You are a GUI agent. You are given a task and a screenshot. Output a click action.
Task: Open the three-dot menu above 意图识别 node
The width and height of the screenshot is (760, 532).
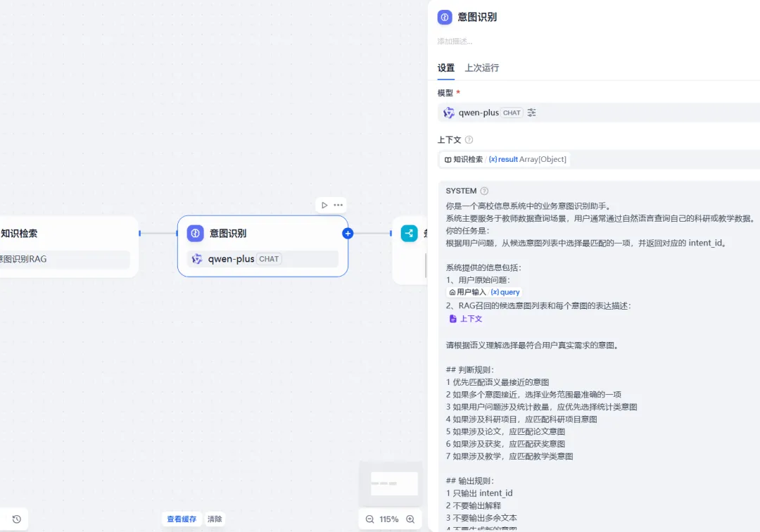point(338,205)
